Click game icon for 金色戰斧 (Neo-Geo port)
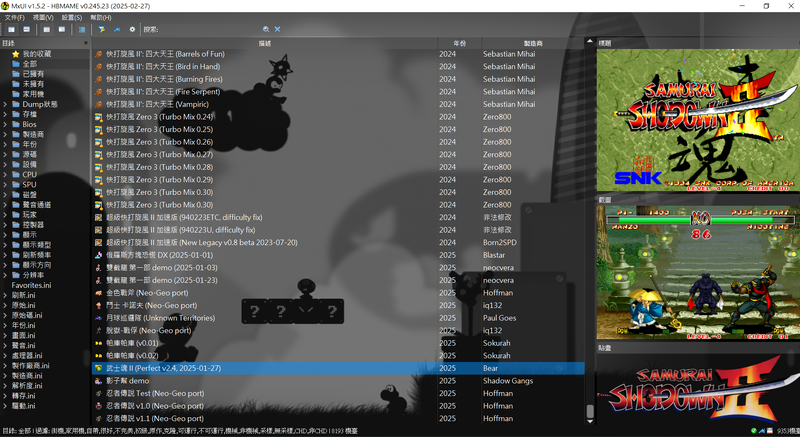 [99, 293]
